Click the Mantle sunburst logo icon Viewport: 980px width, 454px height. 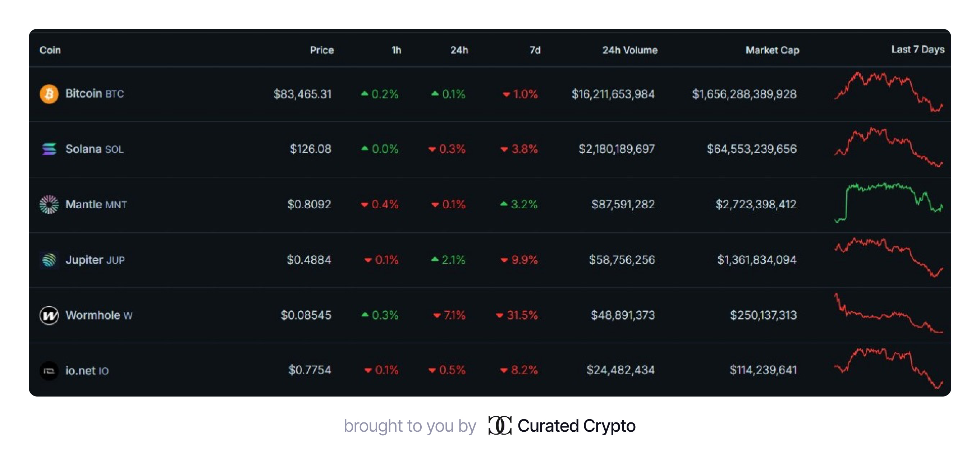click(x=49, y=205)
